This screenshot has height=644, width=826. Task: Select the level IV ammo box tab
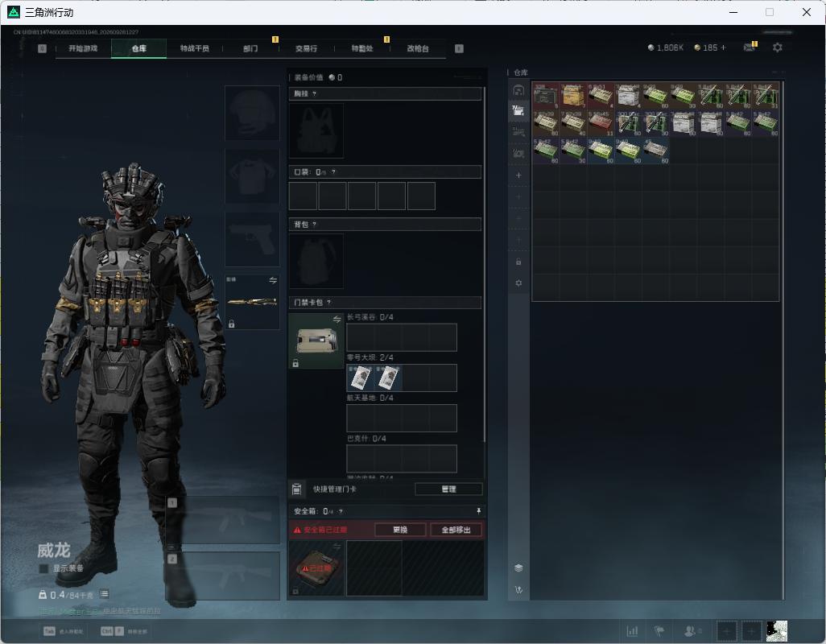(518, 110)
